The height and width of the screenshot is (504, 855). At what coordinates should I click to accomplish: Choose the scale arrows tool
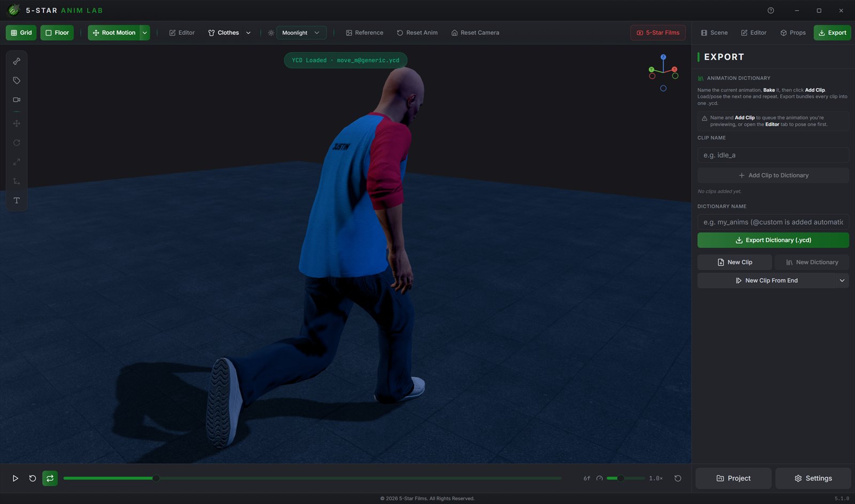[x=17, y=162]
